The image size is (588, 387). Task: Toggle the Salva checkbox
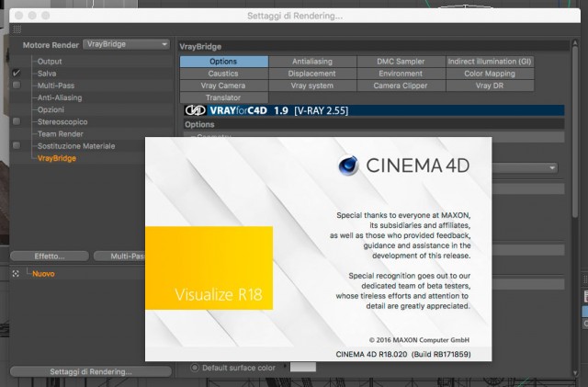17,73
